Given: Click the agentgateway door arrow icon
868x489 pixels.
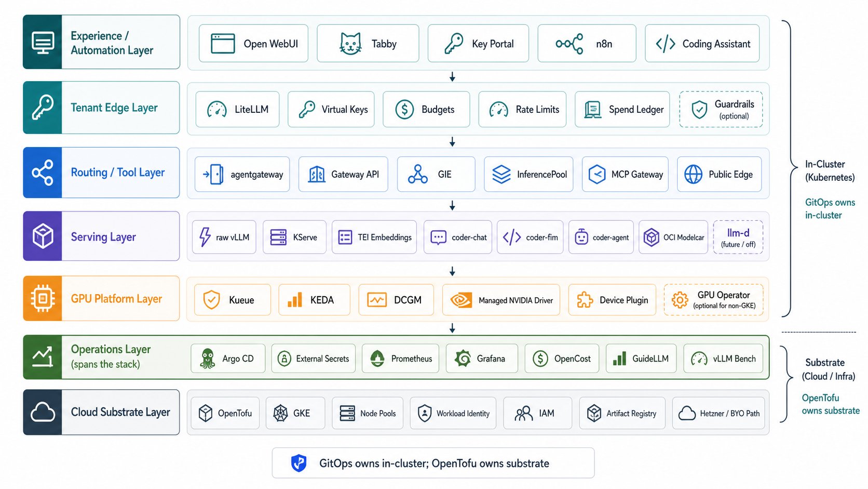Looking at the screenshot, I should tap(213, 174).
